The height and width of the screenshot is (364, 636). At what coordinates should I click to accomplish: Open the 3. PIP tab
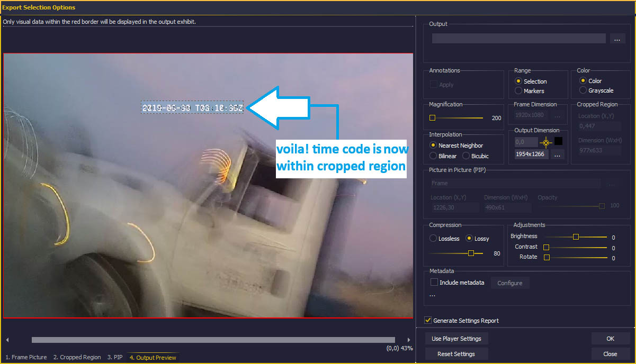pyautogui.click(x=114, y=358)
